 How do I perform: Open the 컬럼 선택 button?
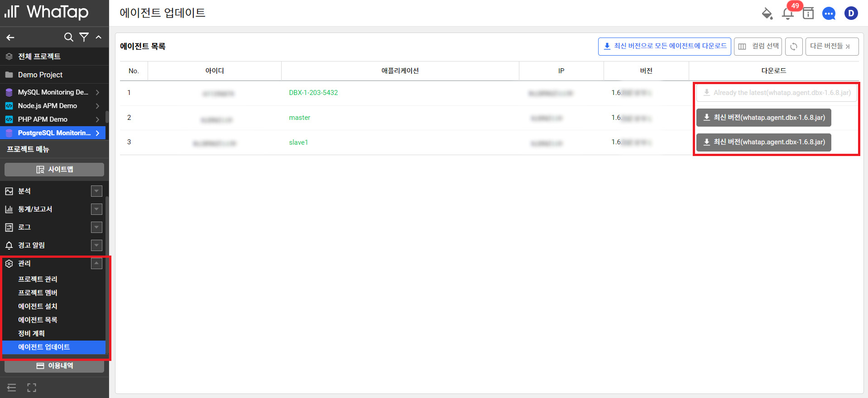[x=758, y=47]
